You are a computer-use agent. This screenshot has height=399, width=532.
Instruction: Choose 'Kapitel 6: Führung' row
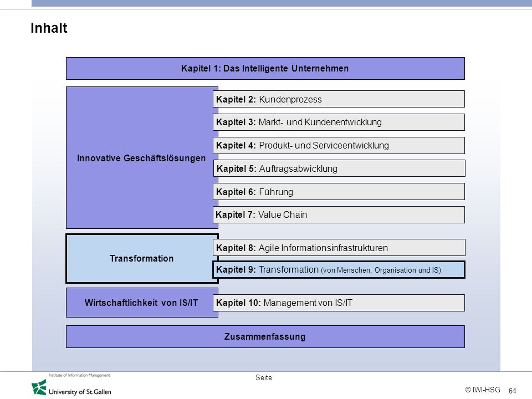[x=339, y=192]
